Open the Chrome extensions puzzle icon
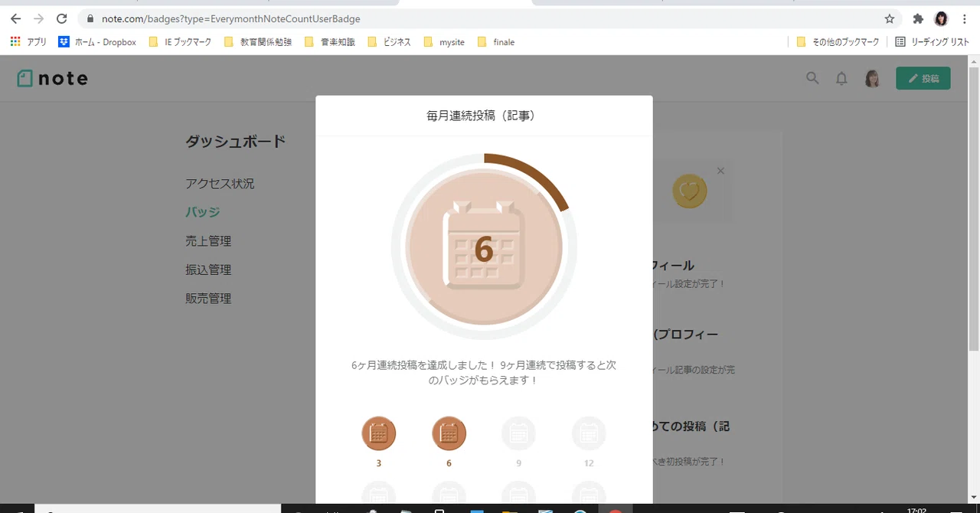 pyautogui.click(x=918, y=18)
